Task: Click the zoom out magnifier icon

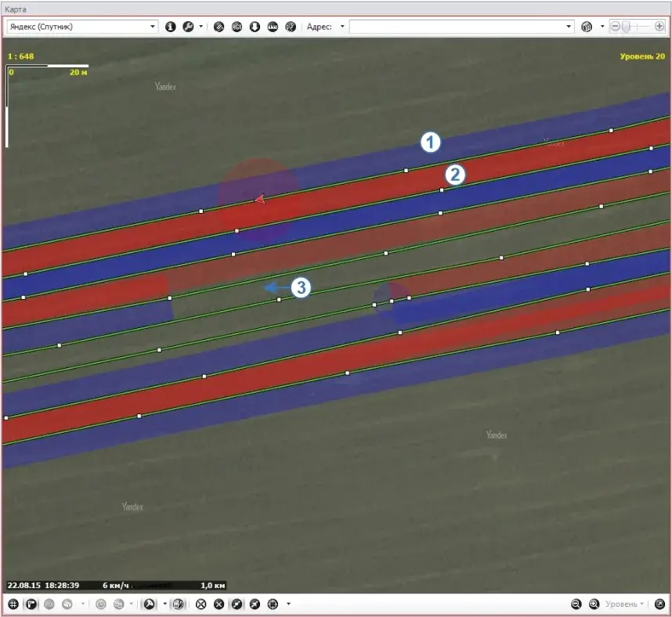Action: (x=576, y=604)
